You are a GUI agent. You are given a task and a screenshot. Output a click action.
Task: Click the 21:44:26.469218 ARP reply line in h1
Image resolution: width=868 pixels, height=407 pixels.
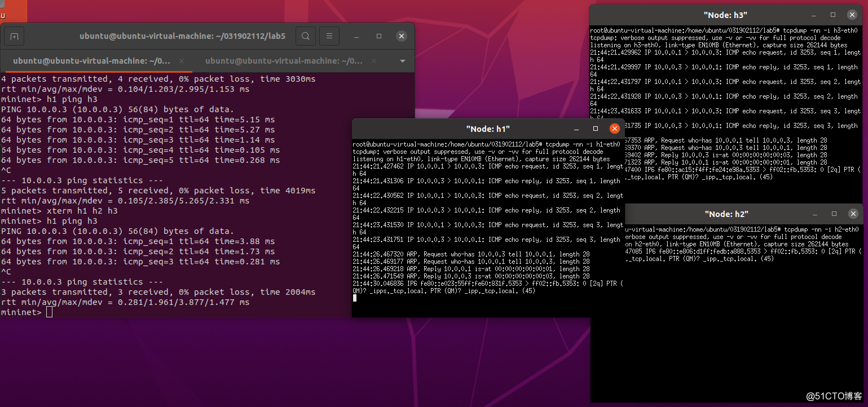[472, 269]
